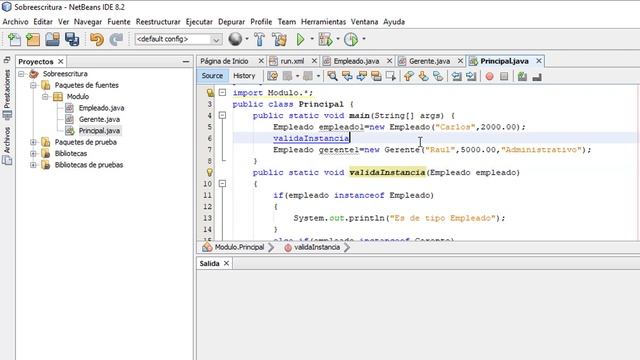Viewport: 640px width, 360px height.
Task: Undo the last edit using the orange arrow
Action: [x=97, y=40]
